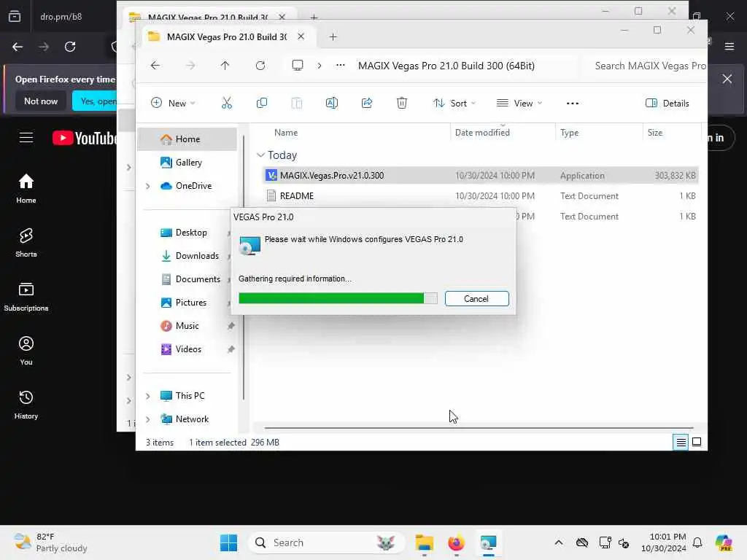
Task: Expand the OneDrive tree node
Action: (x=147, y=186)
